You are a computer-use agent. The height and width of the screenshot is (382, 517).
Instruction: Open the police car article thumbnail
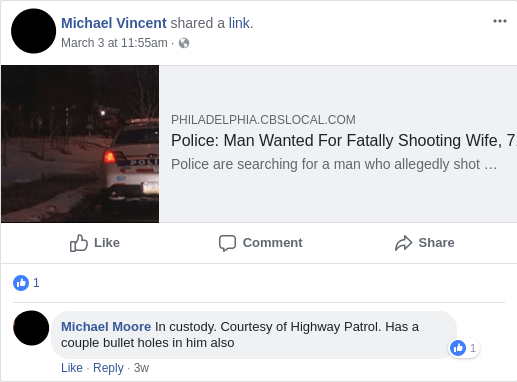(x=80, y=144)
